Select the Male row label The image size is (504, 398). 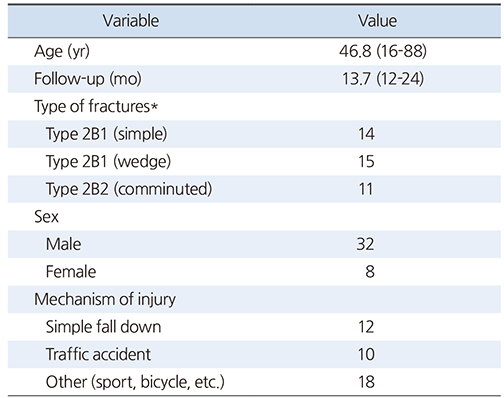(x=63, y=244)
